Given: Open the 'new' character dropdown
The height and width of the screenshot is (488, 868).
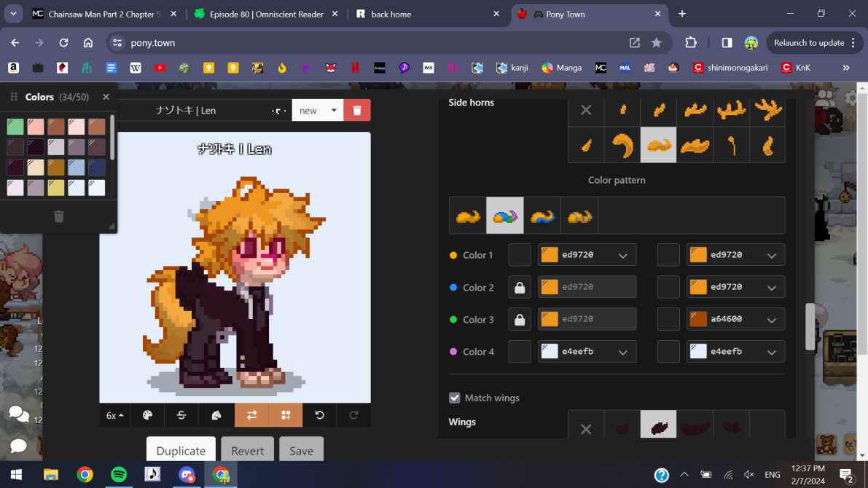Looking at the screenshot, I should [318, 111].
